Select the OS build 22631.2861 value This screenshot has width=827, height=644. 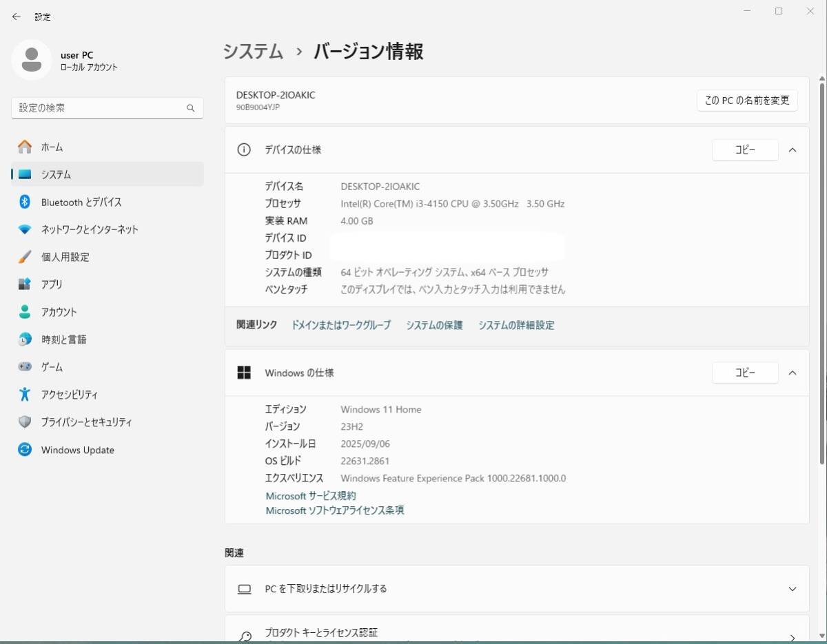pos(365,461)
